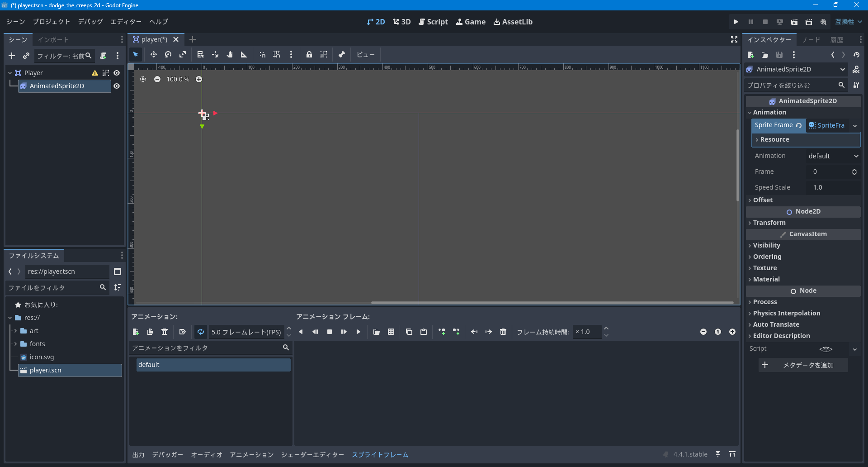Hide the AnimatedSprite2D node
Screen dimensions: 868x467
pos(117,86)
